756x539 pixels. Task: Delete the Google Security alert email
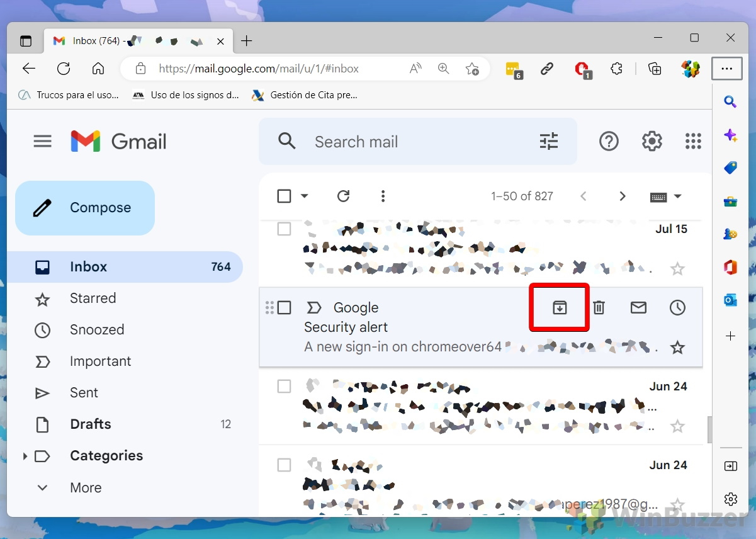point(599,307)
